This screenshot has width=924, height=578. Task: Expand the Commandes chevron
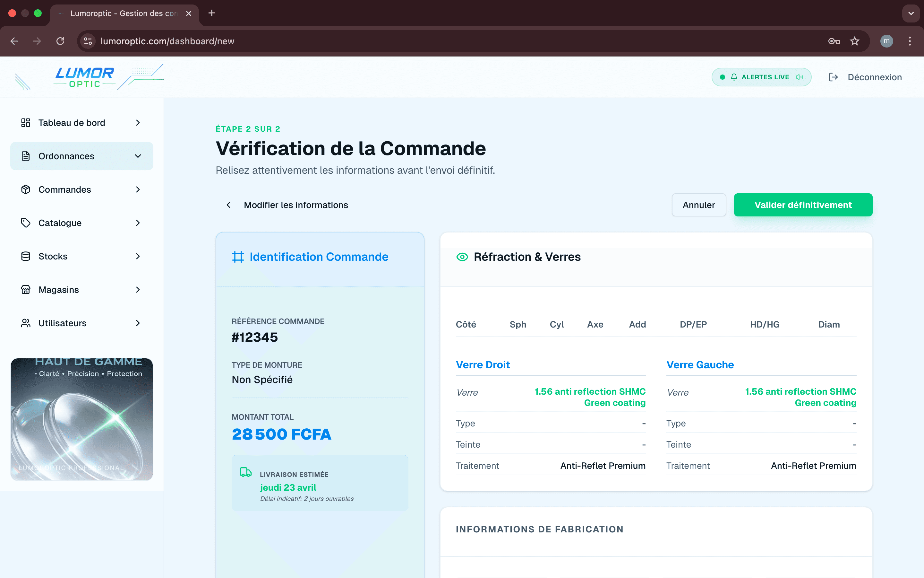coord(138,189)
